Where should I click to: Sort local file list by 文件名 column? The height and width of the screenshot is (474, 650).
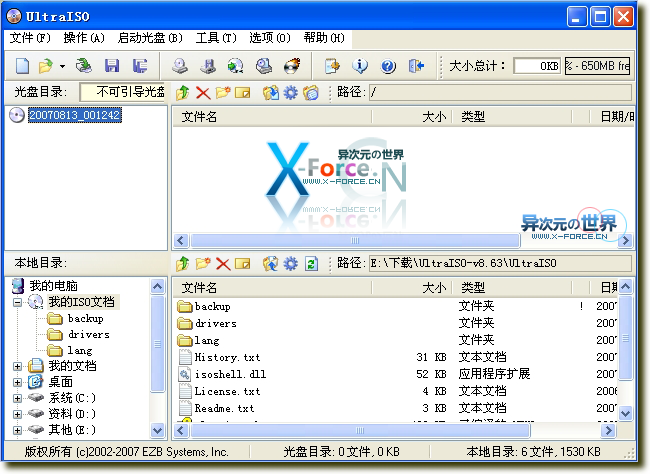272,287
